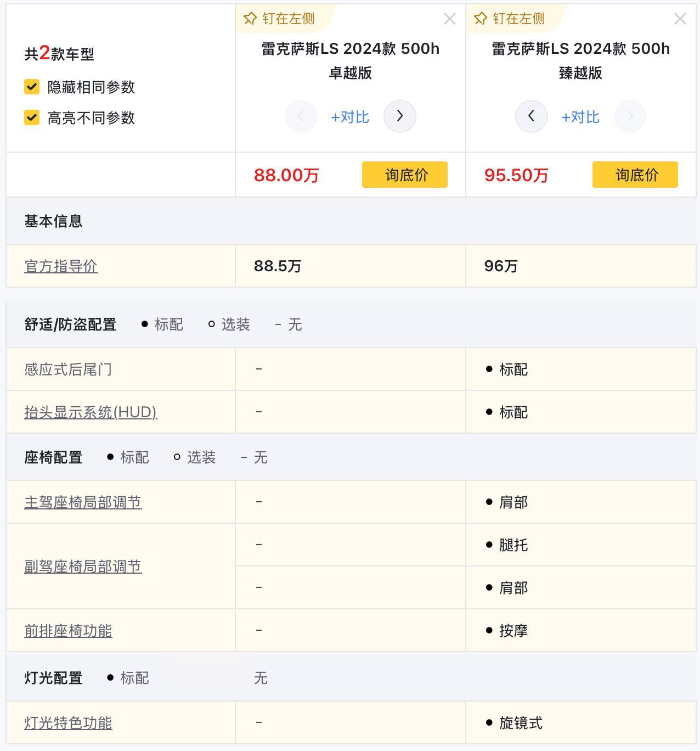Open the 副驾座椅局部调节 parameter link

[83, 567]
